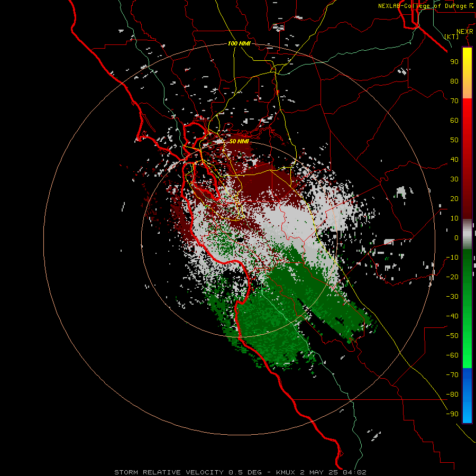The height and width of the screenshot is (476, 476).
Task: Click the gray zero-velocity segment of color bar
Action: pyautogui.click(x=467, y=234)
